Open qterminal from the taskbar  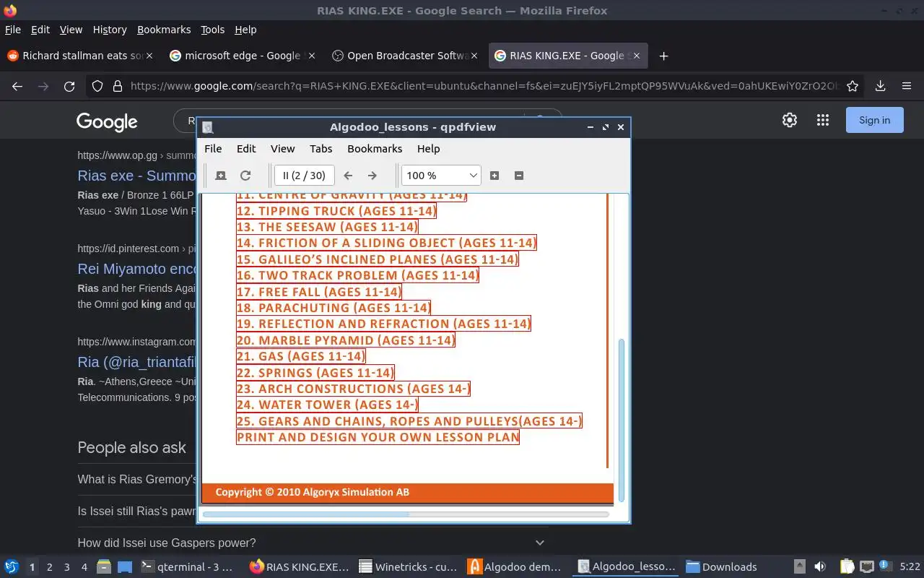click(187, 567)
